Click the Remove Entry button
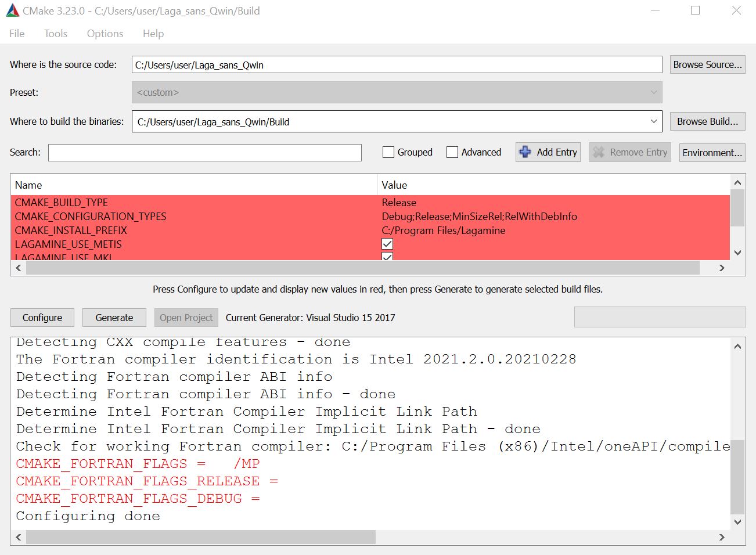Screen dimensions: 756x555 (x=630, y=152)
